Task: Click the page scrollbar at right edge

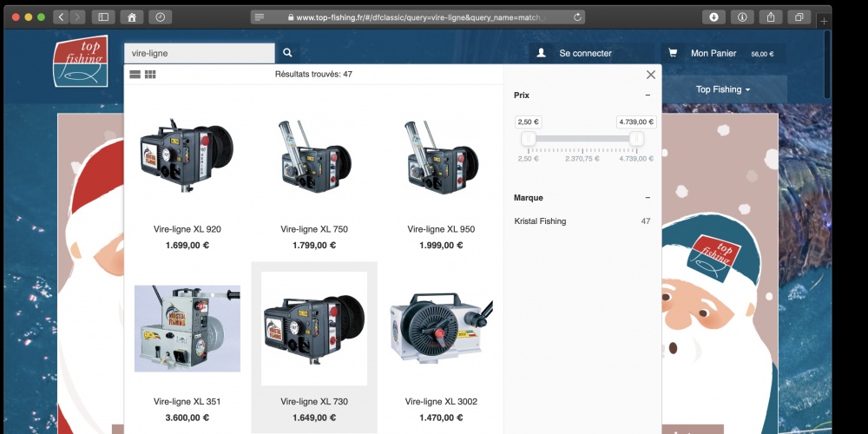Action: coord(827,64)
